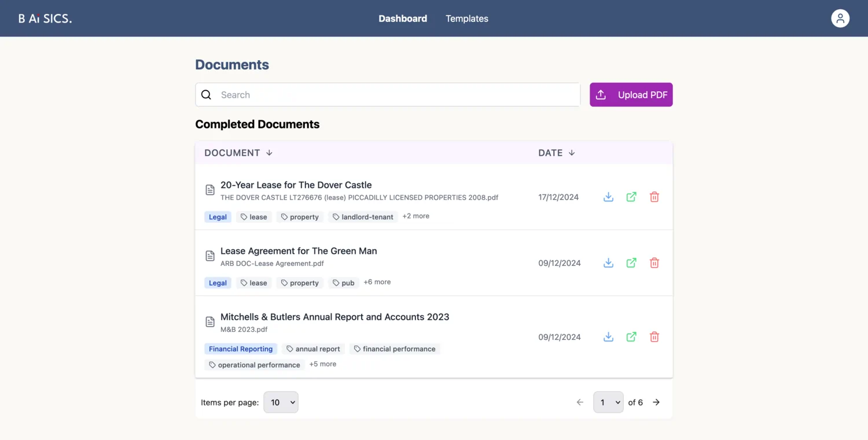Image resolution: width=868 pixels, height=440 pixels.
Task: Switch to the Templates tab
Action: point(467,18)
